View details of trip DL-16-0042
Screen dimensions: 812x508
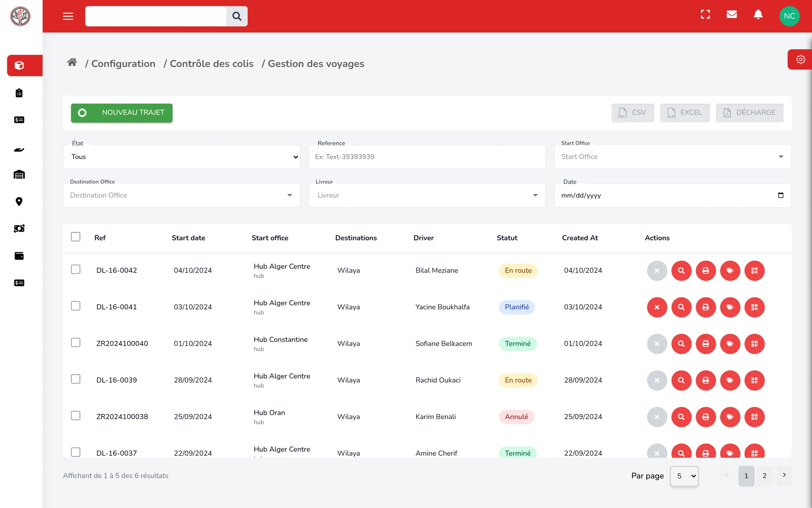(x=681, y=271)
